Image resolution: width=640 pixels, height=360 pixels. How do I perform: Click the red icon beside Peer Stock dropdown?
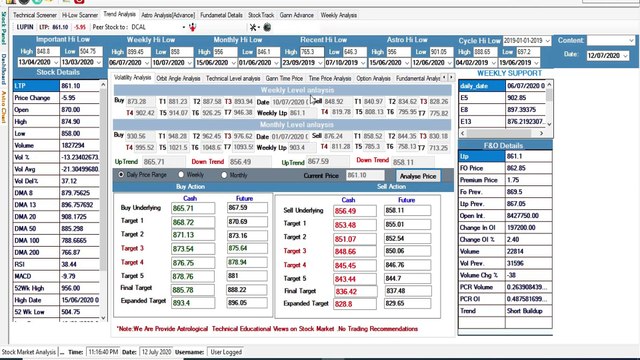point(192,27)
